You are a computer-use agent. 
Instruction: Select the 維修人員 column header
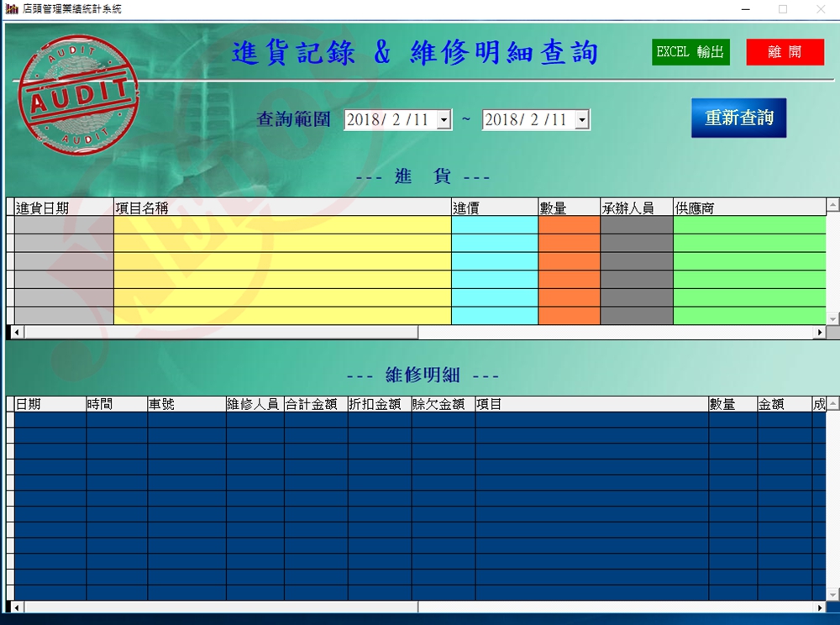click(x=255, y=404)
